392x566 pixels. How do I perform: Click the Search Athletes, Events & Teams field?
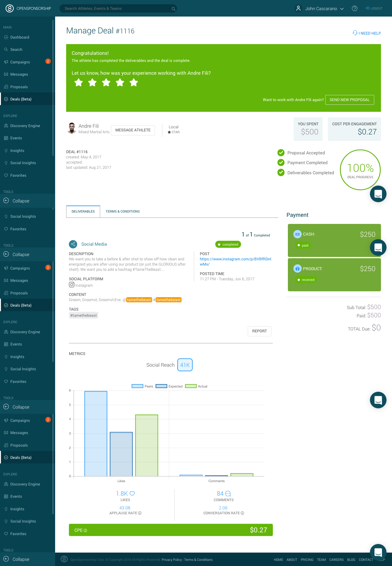(x=118, y=9)
